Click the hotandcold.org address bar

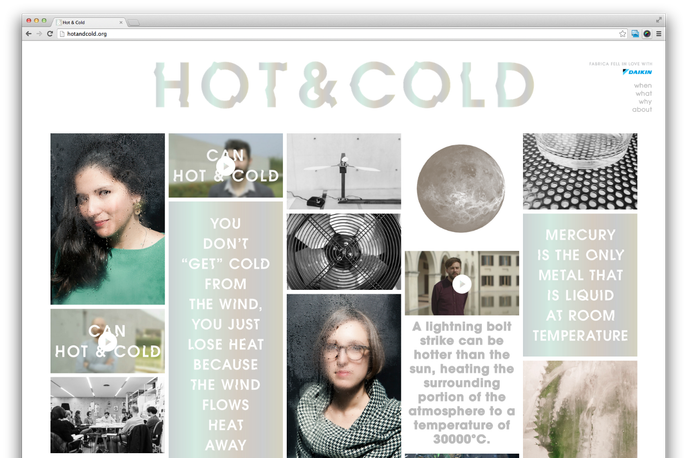point(337,34)
